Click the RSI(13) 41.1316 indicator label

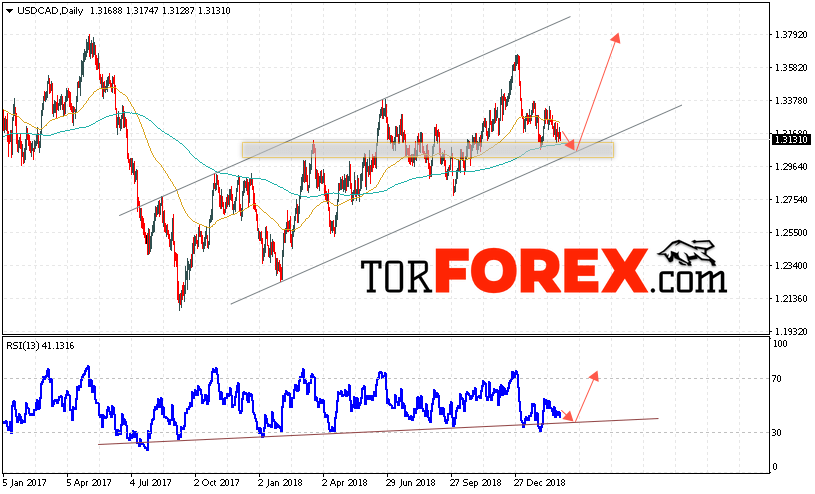coord(40,346)
